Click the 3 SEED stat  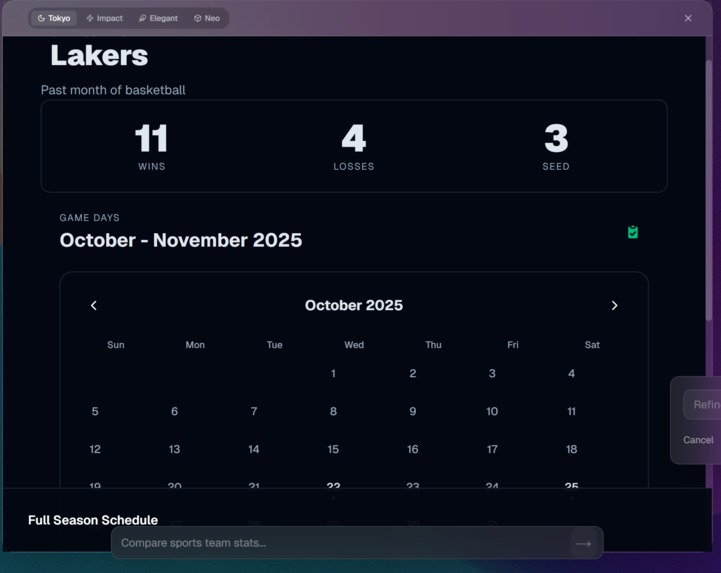556,147
